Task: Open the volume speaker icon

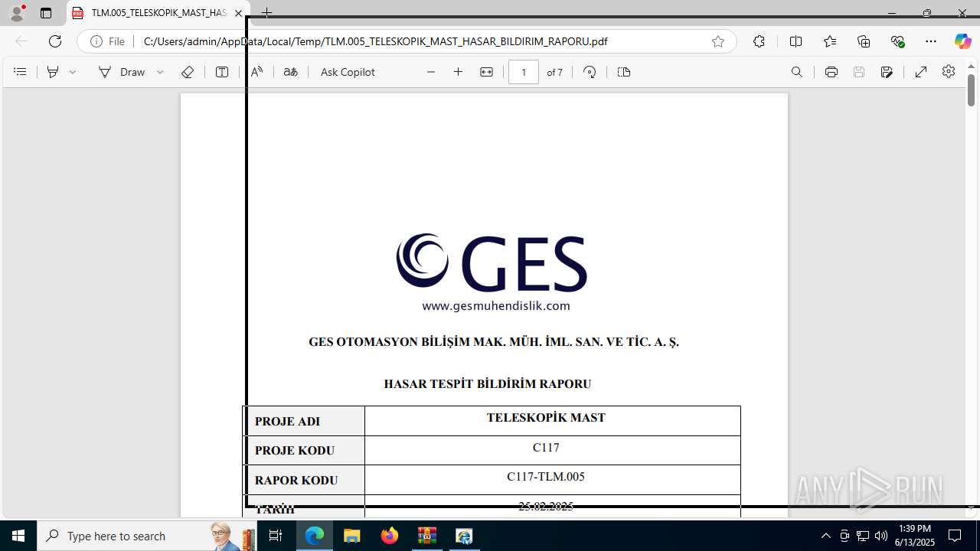Action: point(880,536)
